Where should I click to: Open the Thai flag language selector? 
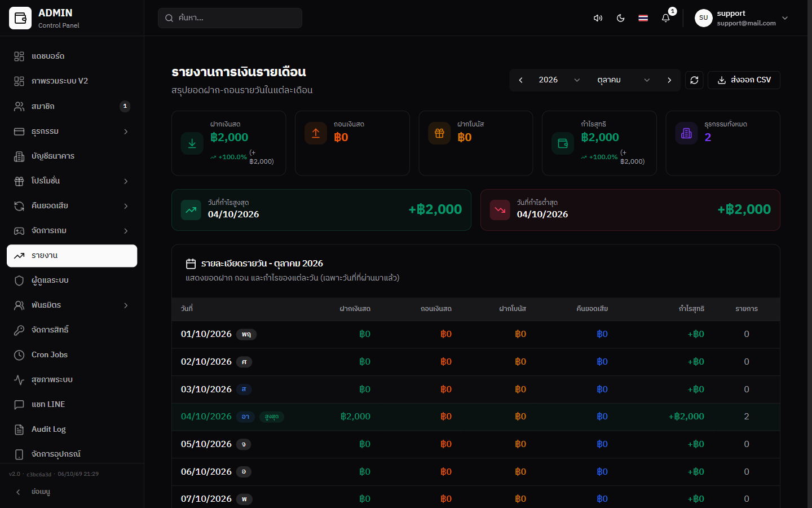point(643,18)
